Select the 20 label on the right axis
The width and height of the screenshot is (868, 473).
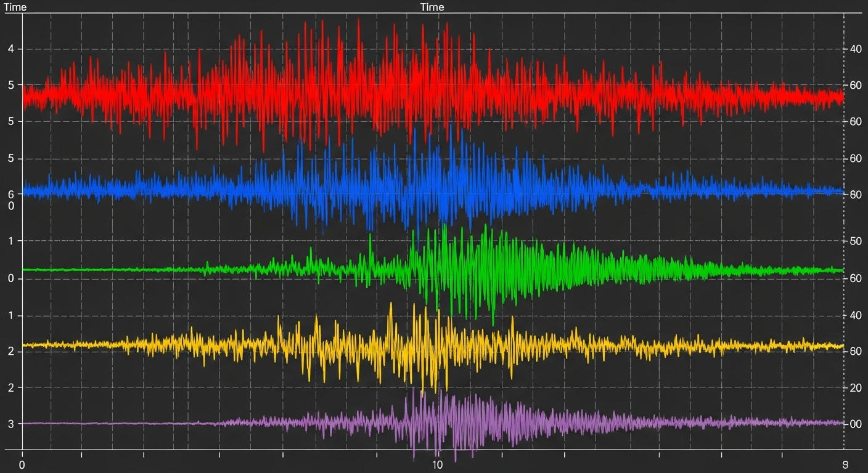(855, 387)
